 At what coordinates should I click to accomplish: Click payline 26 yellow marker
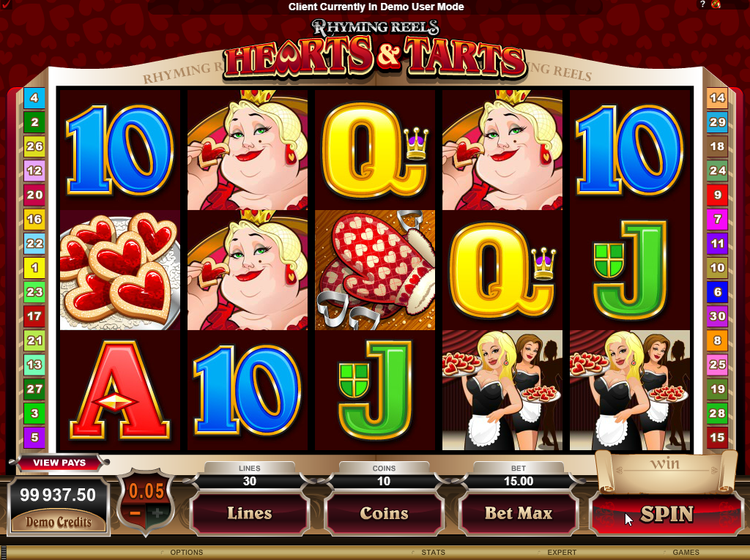34,146
